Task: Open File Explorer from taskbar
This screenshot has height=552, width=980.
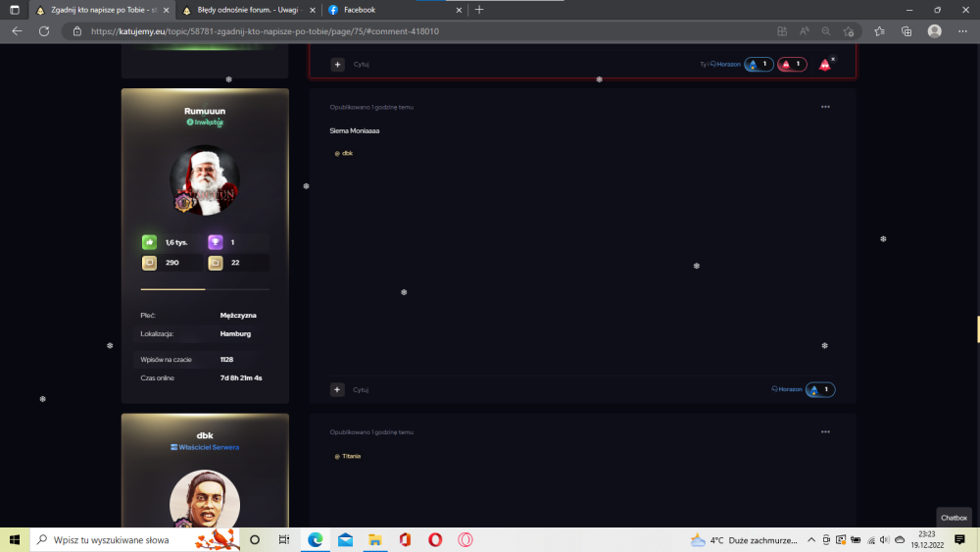Action: tap(375, 539)
